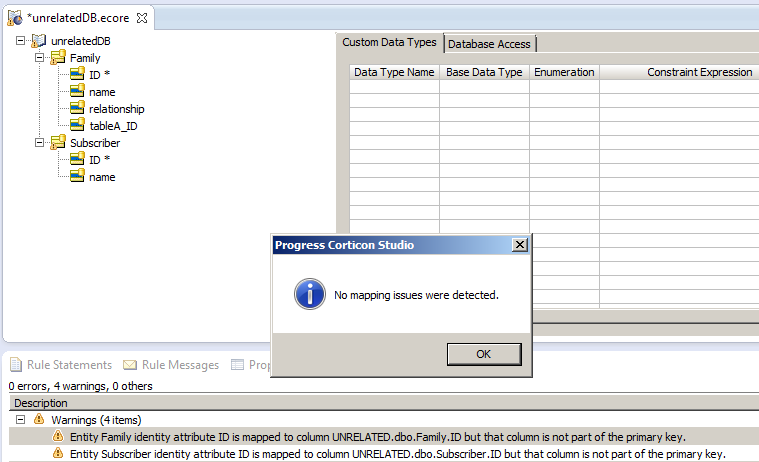This screenshot has height=462, width=759.
Task: Click the Subscriber entity icon
Action: 58,142
